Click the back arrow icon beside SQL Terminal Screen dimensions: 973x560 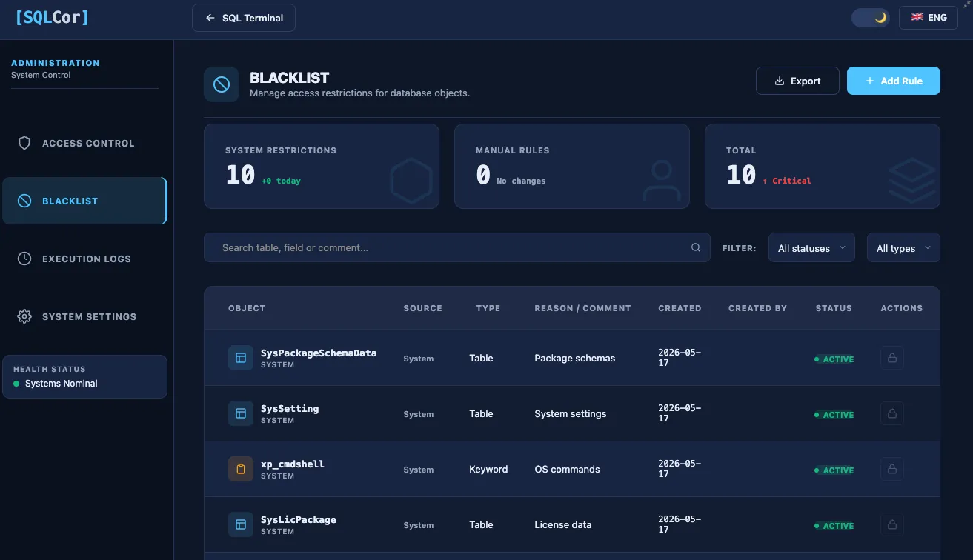click(210, 18)
